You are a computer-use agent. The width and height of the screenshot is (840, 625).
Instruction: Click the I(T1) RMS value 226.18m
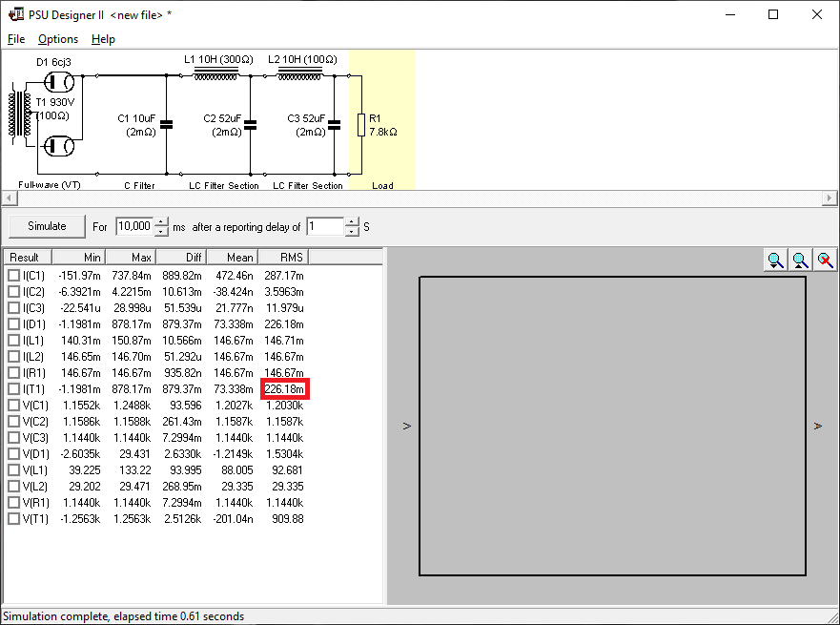tap(284, 389)
